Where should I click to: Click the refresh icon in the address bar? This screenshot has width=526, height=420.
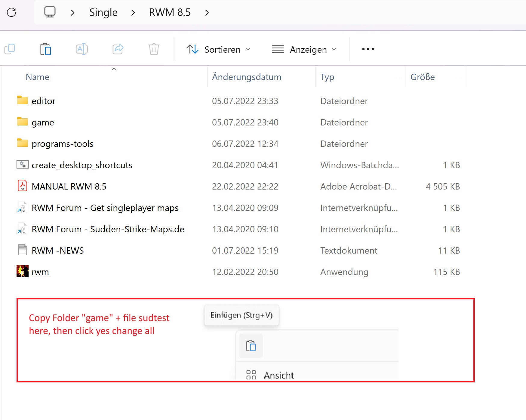click(11, 12)
